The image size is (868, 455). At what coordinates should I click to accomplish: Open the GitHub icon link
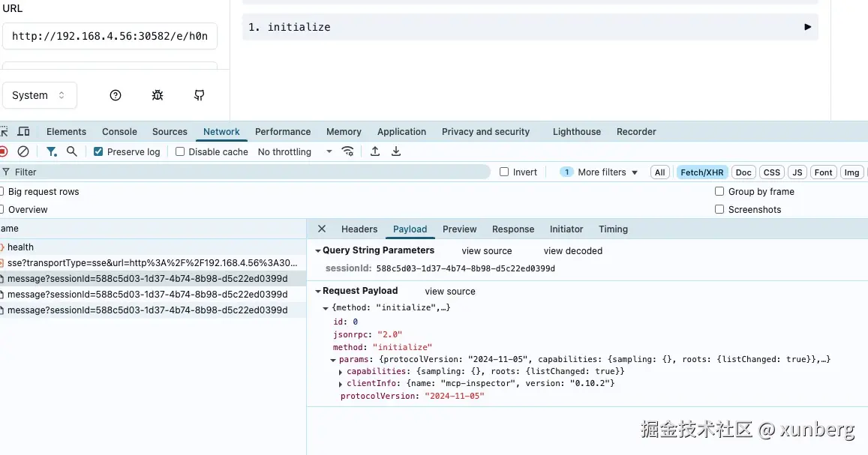[x=200, y=95]
